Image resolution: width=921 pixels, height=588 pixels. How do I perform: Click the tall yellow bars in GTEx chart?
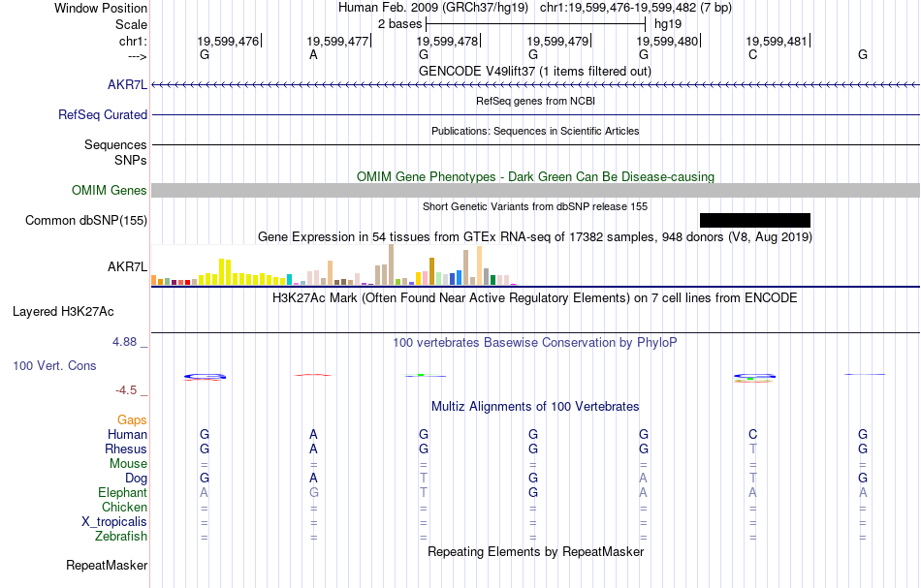tap(225, 271)
